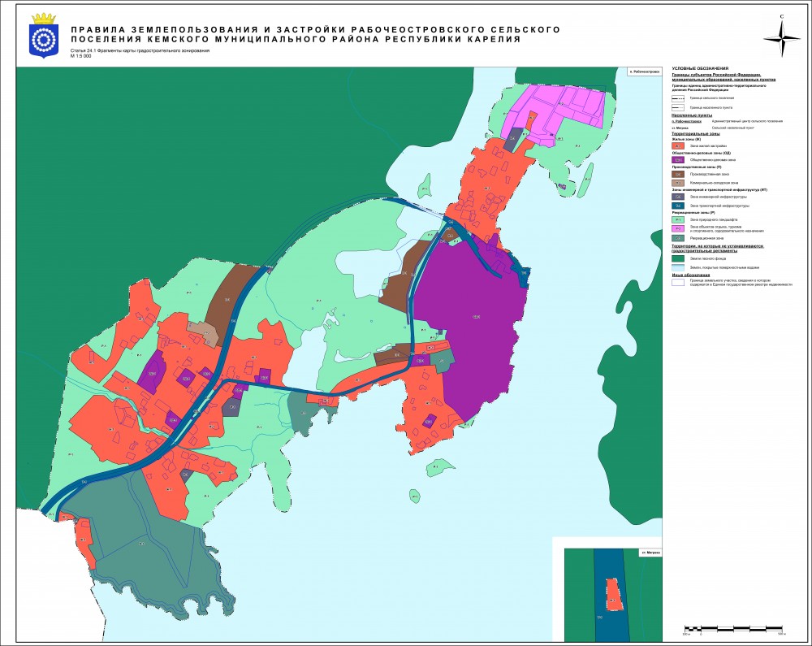This screenshot has width=812, height=646.
Task: Pick the surface water lands swatch
Action: 678,267
